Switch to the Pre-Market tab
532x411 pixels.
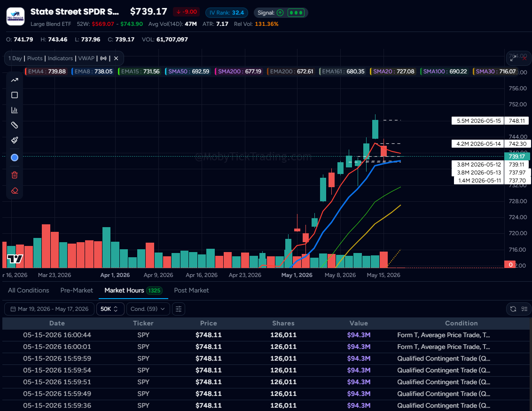tap(77, 291)
